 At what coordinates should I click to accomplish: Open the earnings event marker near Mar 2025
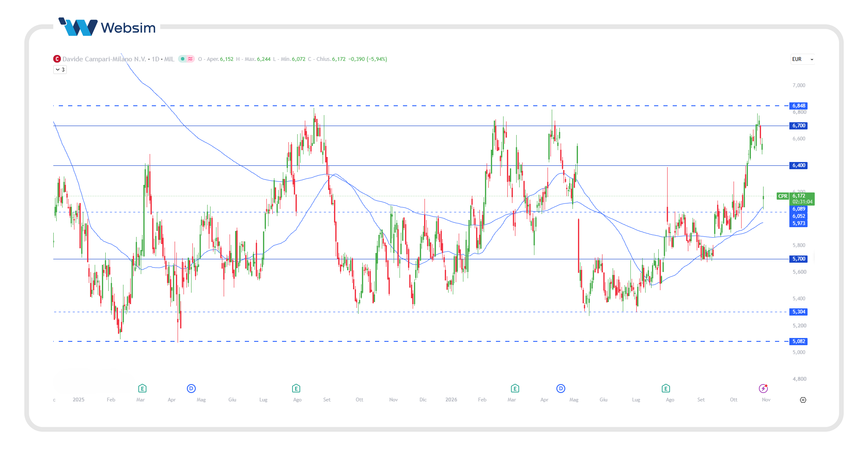pos(142,388)
